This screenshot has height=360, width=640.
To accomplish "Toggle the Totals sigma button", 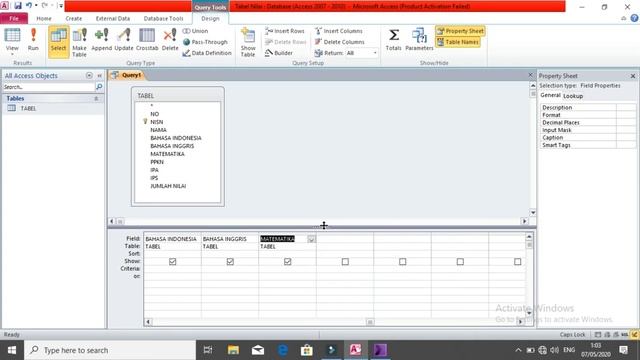I will click(x=393, y=40).
